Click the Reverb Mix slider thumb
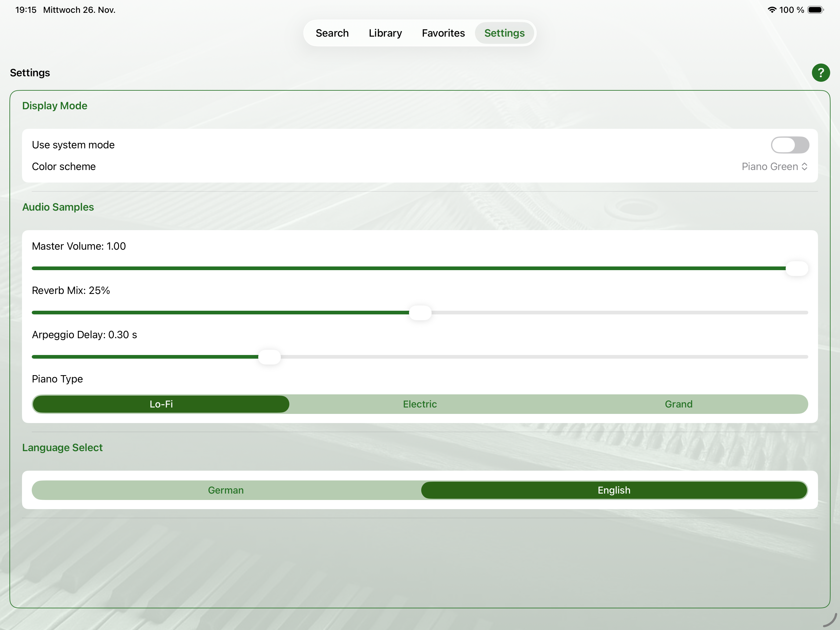The height and width of the screenshot is (630, 840). coord(420,313)
